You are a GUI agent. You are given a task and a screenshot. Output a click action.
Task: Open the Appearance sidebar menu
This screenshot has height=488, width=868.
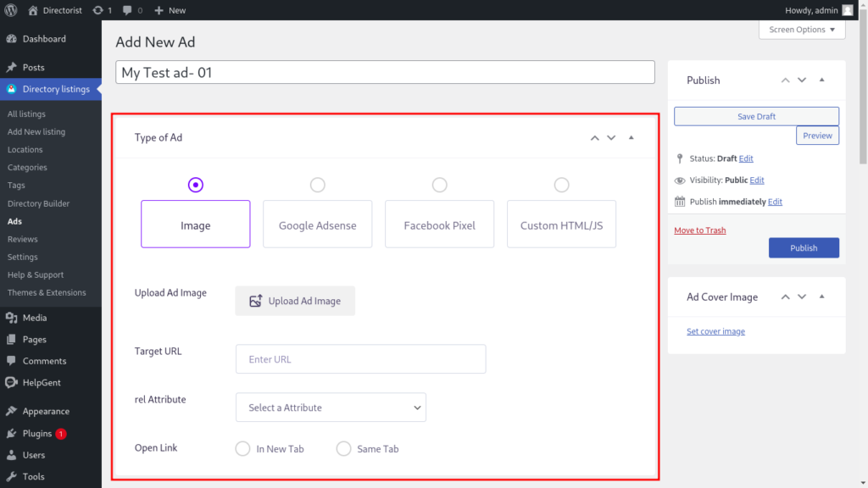[x=46, y=411]
